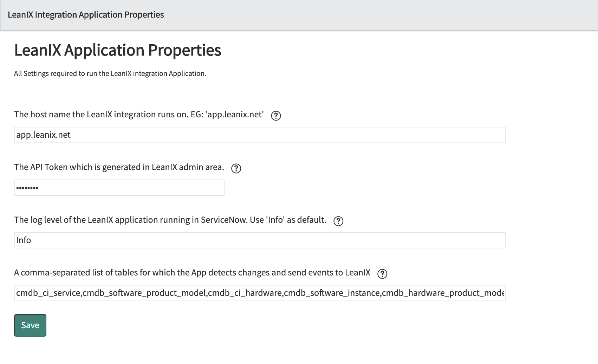Image resolution: width=598 pixels, height=364 pixels.
Task: Select the log level field showing Info
Action: [260, 240]
